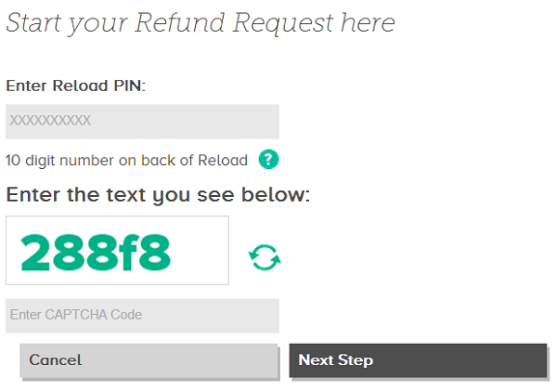Screen dimensions: 556x392
Task: Click the green reload arrows beside the CAPTCHA box
Action: point(264,258)
